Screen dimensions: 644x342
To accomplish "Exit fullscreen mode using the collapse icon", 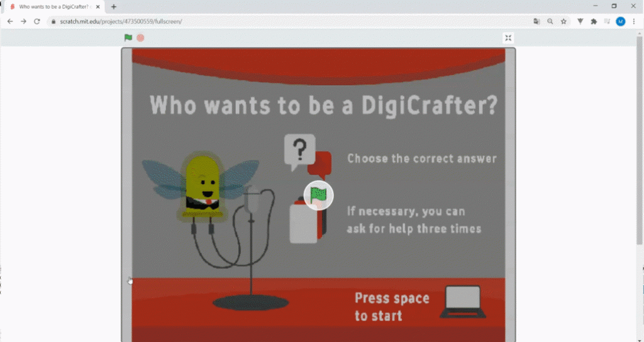I will [x=508, y=38].
